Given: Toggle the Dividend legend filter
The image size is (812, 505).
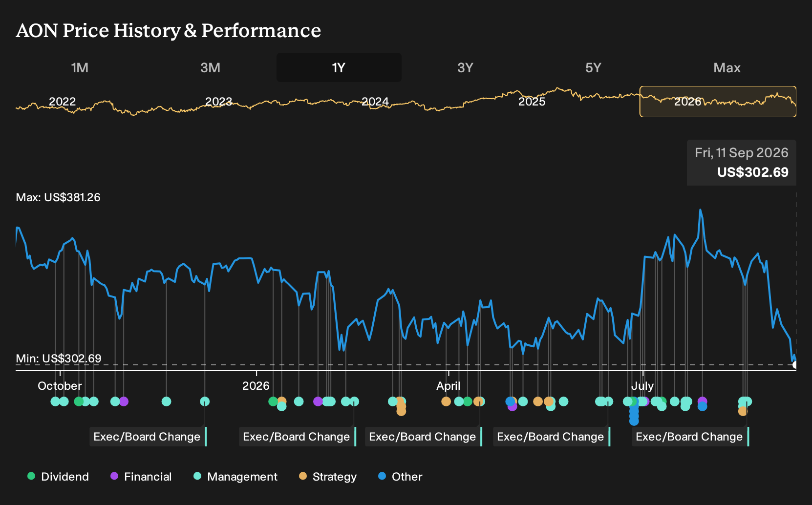Looking at the screenshot, I should click(58, 477).
